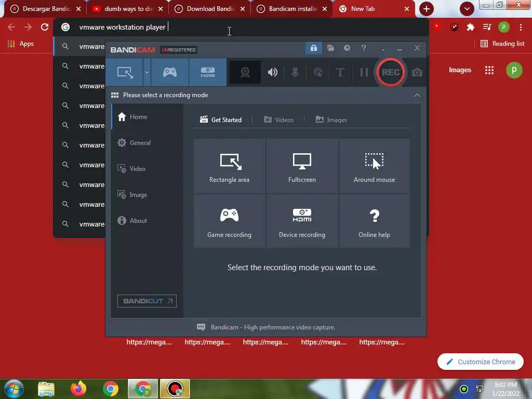532x399 pixels.
Task: Click the pause recording icon
Action: 364,72
